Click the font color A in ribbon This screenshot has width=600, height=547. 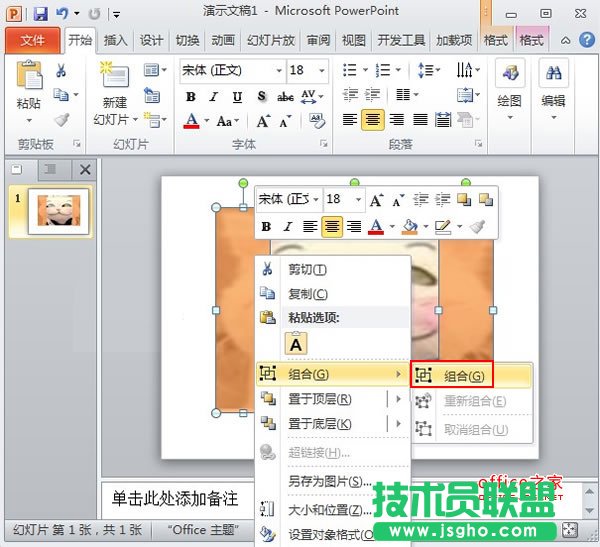point(192,121)
